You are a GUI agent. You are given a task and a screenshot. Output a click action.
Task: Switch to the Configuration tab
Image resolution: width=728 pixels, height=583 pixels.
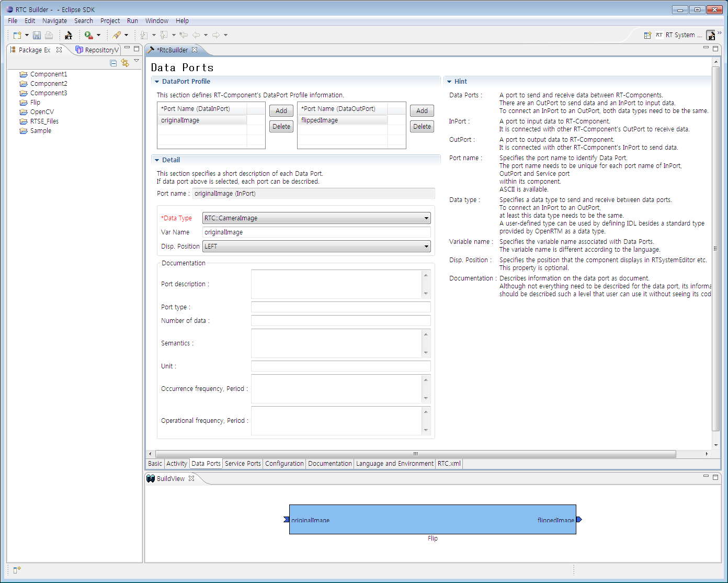tap(284, 464)
